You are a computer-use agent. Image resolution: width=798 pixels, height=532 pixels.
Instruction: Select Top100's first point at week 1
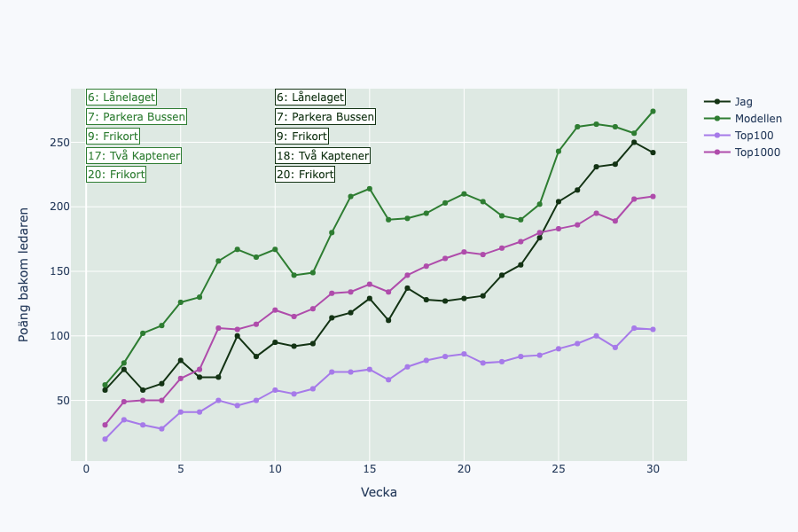pyautogui.click(x=105, y=439)
